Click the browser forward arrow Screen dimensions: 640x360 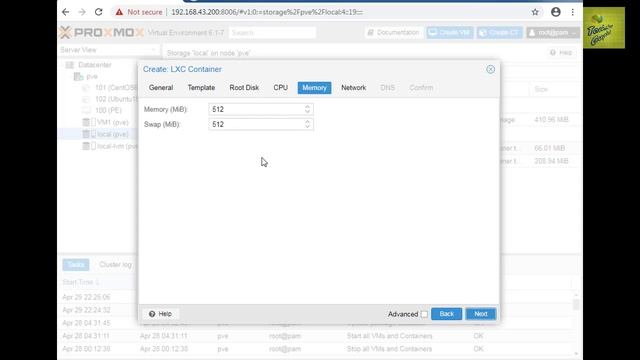click(x=82, y=12)
